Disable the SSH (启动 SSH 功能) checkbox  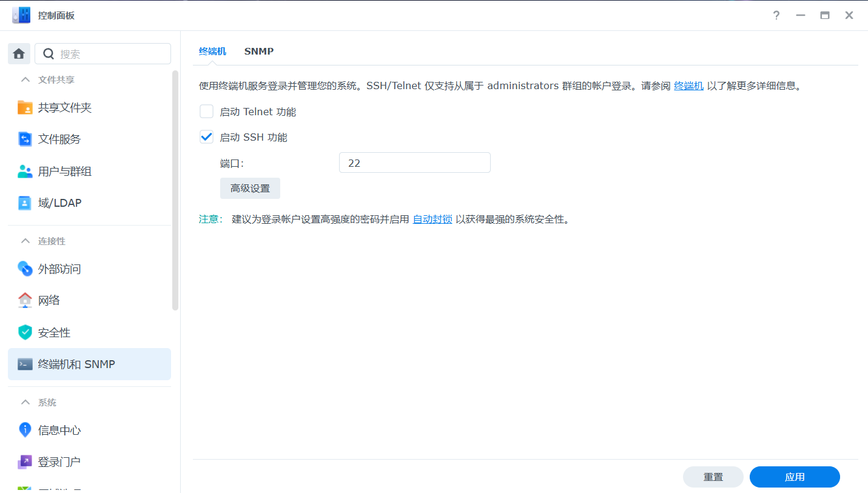coord(207,137)
